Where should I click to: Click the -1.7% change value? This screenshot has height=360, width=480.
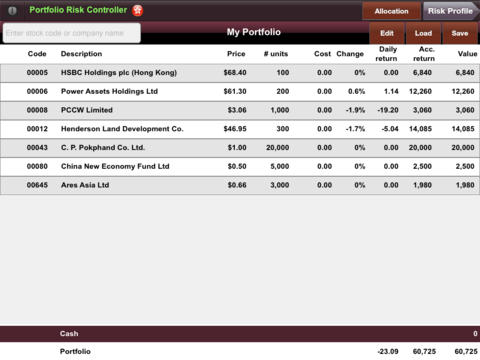pyautogui.click(x=355, y=129)
